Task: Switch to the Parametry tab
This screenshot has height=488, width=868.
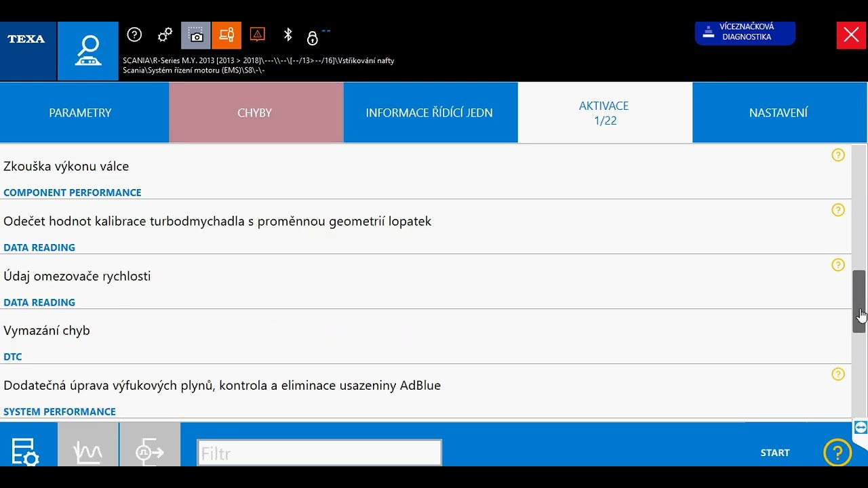Action: tap(84, 113)
